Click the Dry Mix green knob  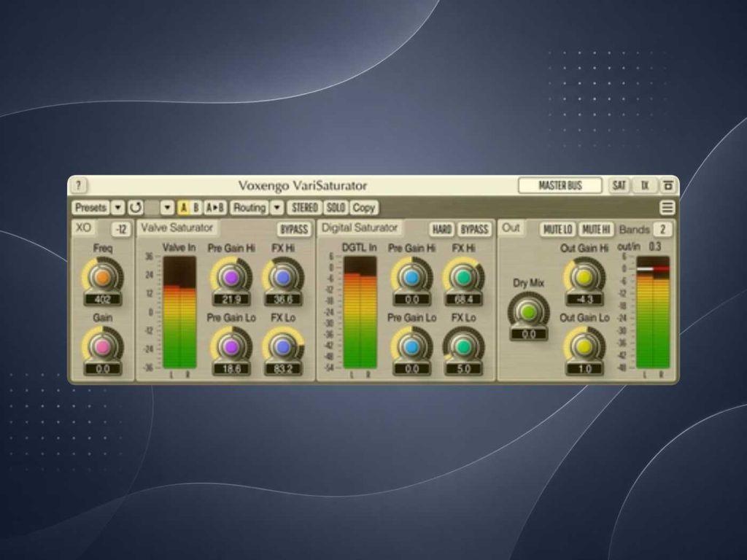click(x=528, y=312)
